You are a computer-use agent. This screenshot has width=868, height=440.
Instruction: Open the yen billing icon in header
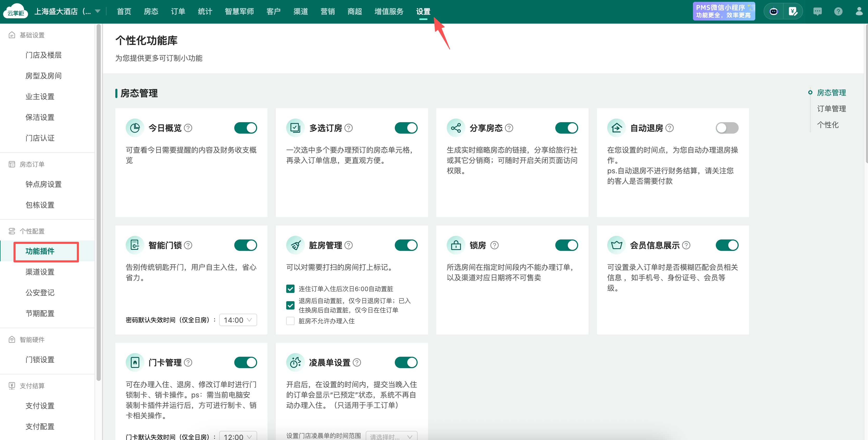tap(793, 11)
